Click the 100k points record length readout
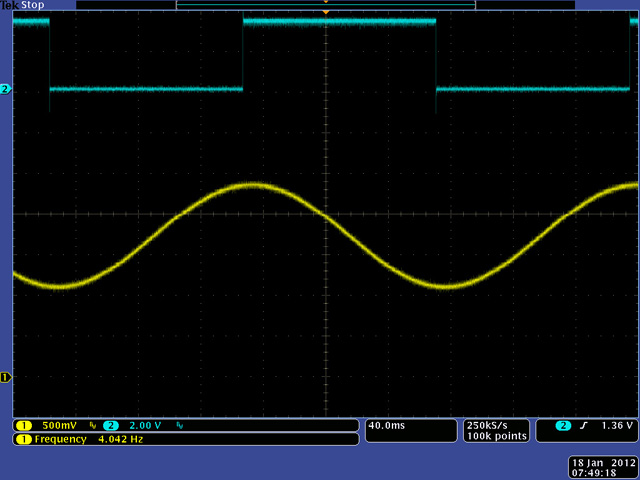 coord(496,437)
